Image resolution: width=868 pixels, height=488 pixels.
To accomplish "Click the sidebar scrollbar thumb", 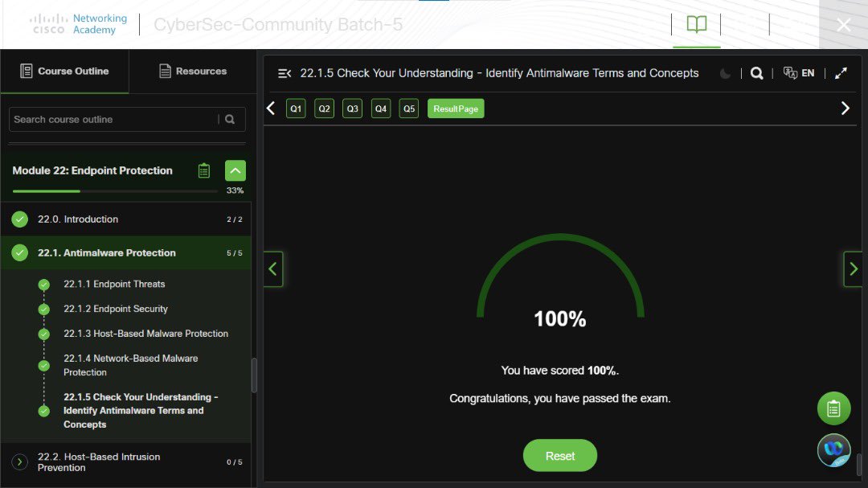I will pos(254,375).
